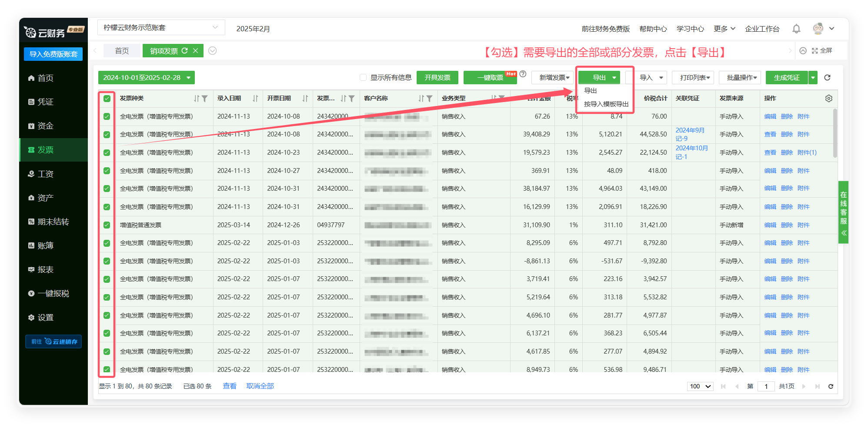Enable 显示所有信息 checkbox
The width and height of the screenshot is (868, 424).
pos(363,77)
